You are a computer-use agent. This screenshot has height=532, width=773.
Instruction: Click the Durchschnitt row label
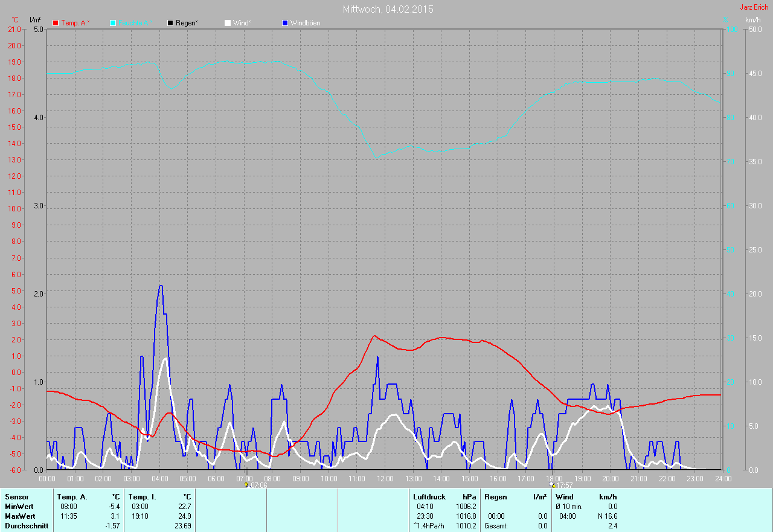(x=27, y=526)
